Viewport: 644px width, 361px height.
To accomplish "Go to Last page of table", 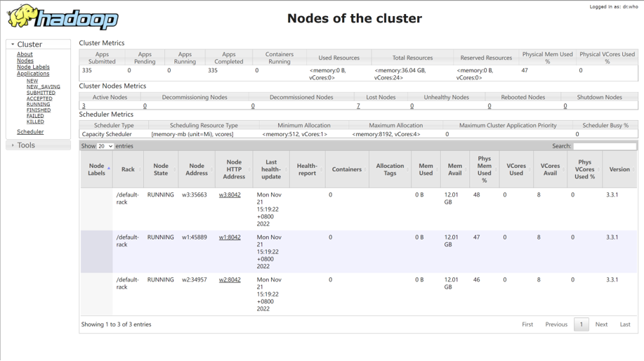I will [x=625, y=324].
